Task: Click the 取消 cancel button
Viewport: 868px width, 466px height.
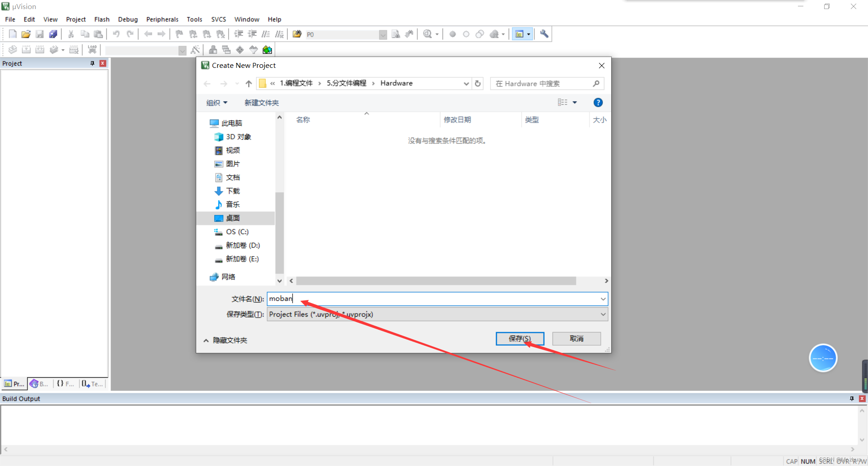Action: click(576, 338)
